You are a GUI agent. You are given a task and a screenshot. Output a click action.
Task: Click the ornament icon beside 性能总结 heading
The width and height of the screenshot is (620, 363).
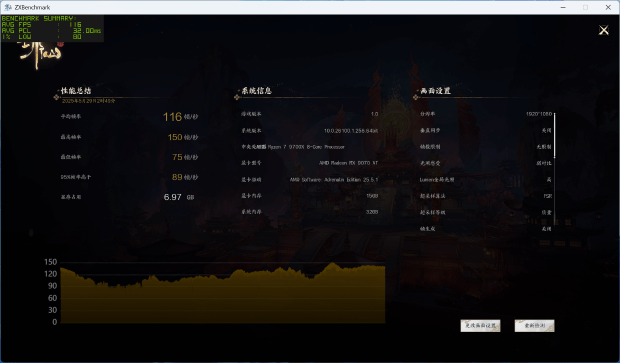click(56, 97)
